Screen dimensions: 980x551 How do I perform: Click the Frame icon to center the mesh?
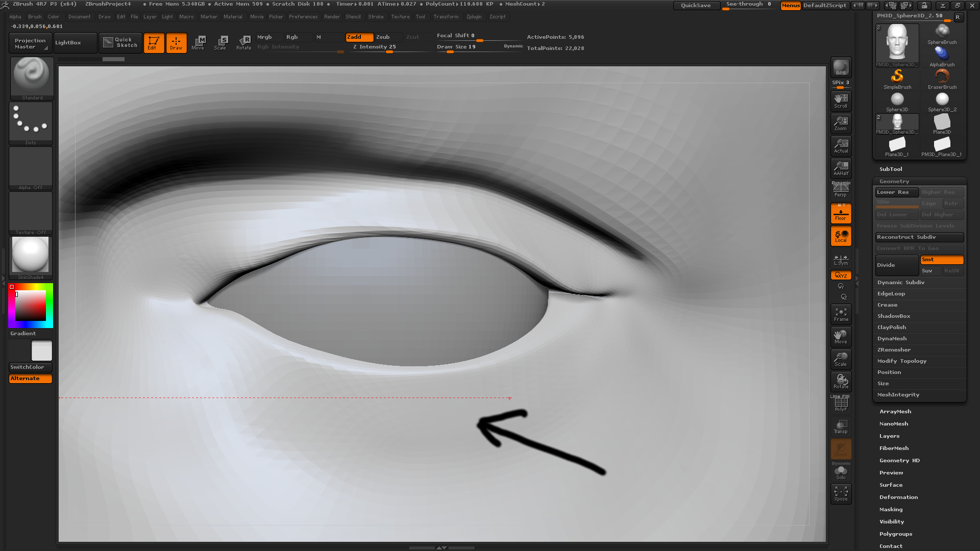[841, 314]
